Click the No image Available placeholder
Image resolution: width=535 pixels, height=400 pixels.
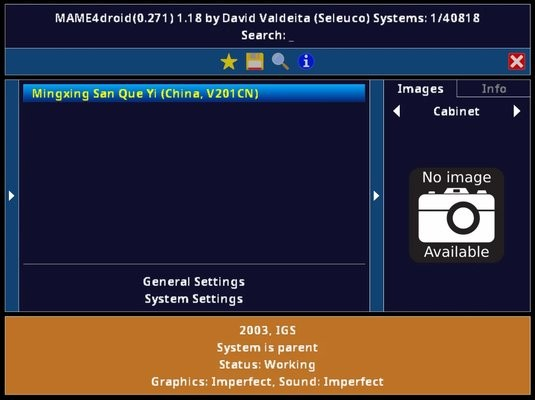457,215
